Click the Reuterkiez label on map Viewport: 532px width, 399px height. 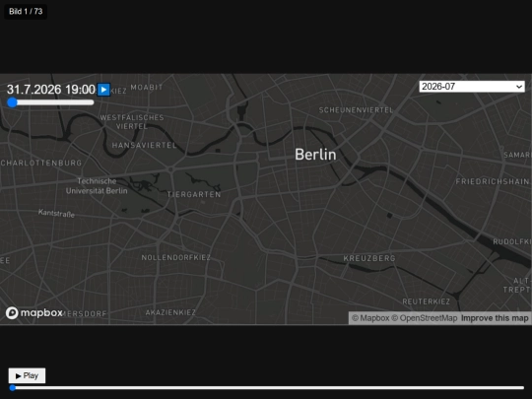(x=427, y=301)
